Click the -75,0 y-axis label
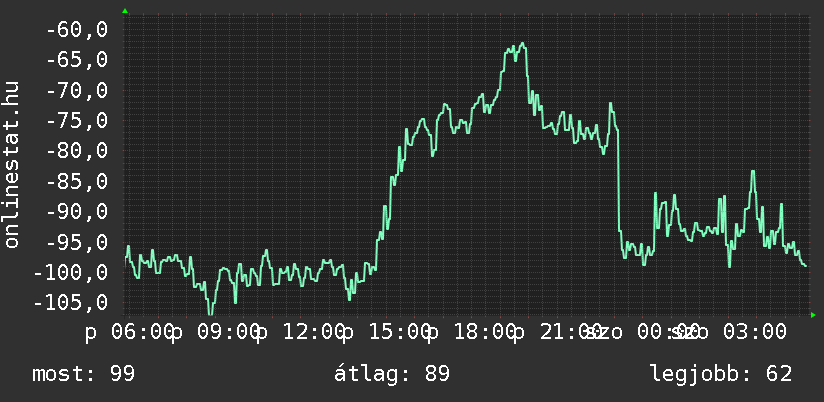824x402 pixels. pyautogui.click(x=78, y=121)
